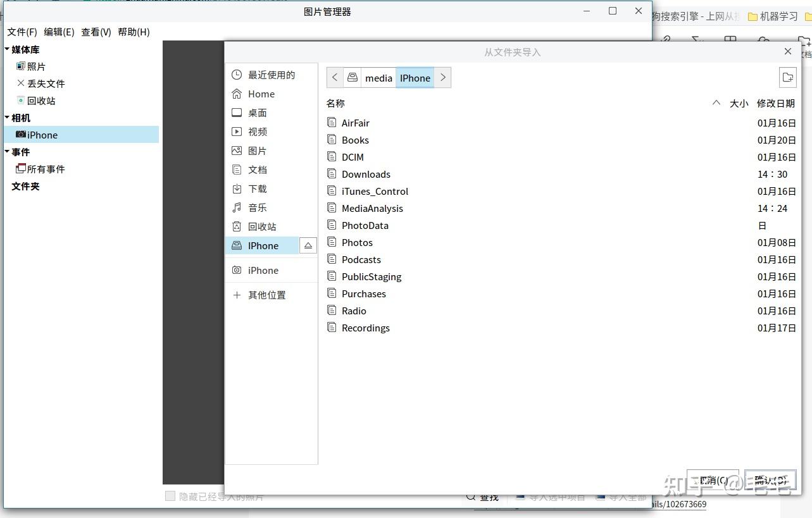Collapse the 相机 tree section
This screenshot has height=518, width=812.
(7, 118)
